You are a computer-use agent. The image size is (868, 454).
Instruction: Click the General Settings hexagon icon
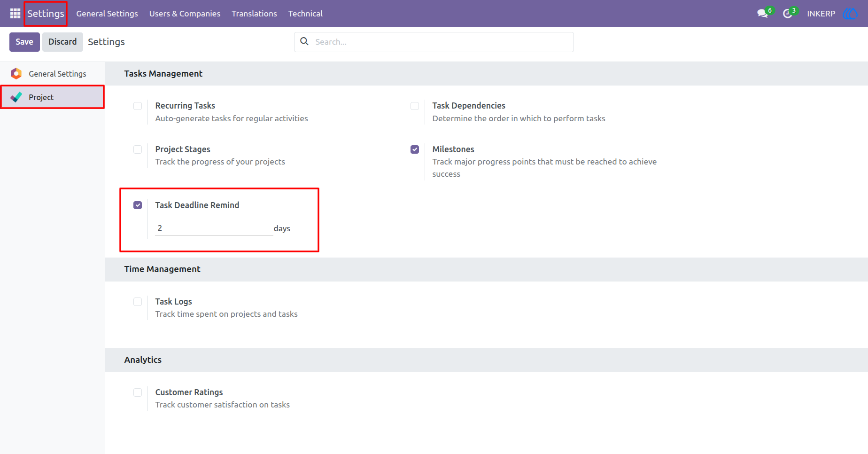16,74
